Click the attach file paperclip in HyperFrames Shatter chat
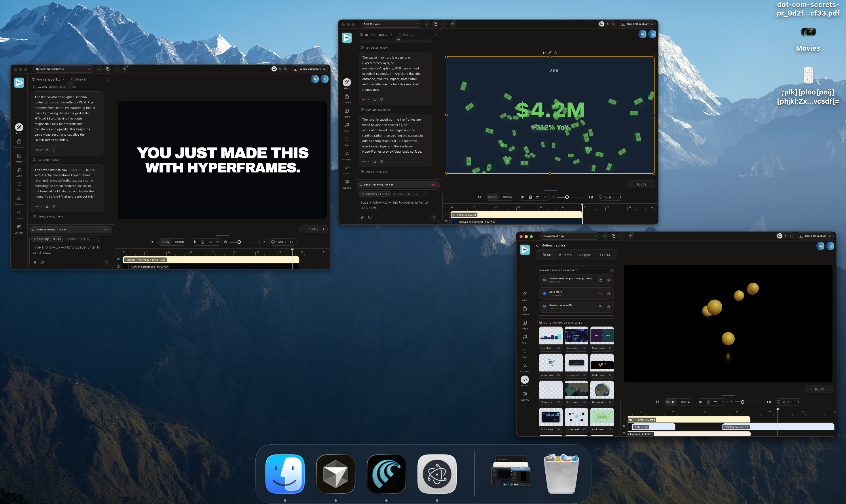 point(35,262)
